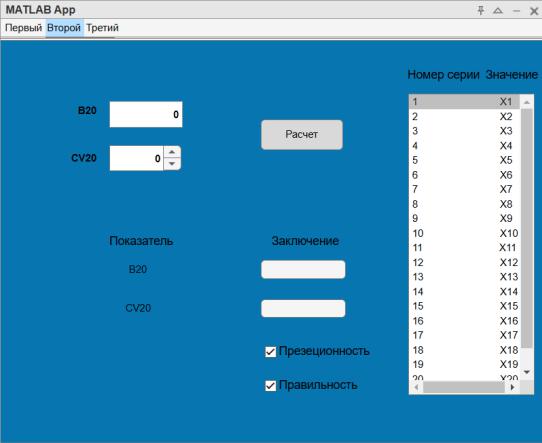
Task: Click the B20 conclusion output field
Action: pos(303,270)
